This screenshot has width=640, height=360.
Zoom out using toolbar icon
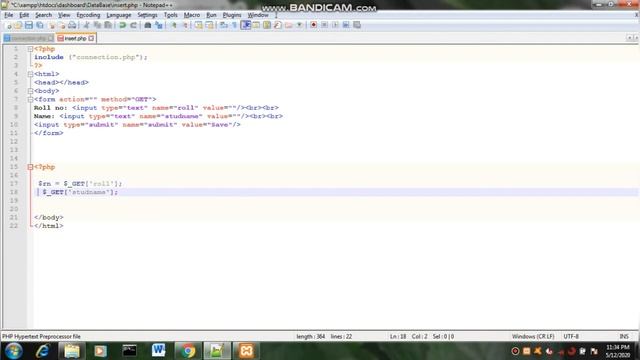tap(184, 25)
